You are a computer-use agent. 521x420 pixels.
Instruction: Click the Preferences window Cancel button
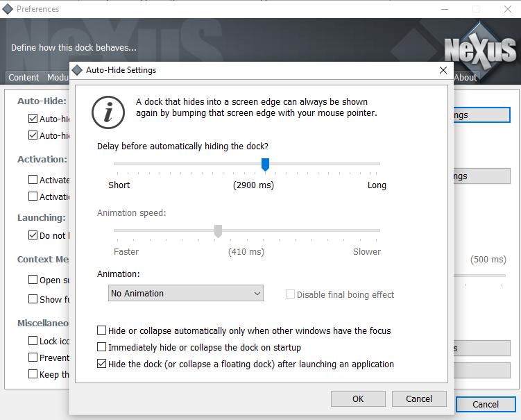tap(486, 404)
